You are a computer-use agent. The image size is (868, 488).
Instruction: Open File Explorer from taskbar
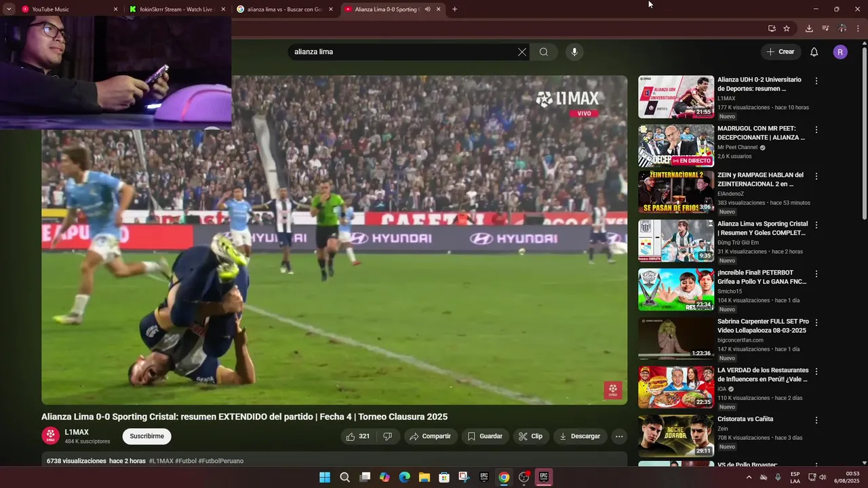click(x=425, y=477)
